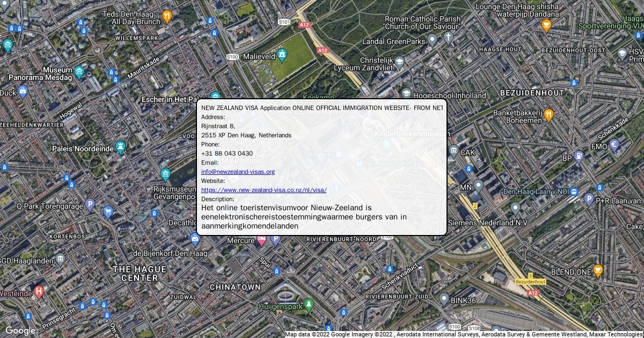The image size is (644, 338).
Task: Click the Mercure hotel marker
Action: 261,241
